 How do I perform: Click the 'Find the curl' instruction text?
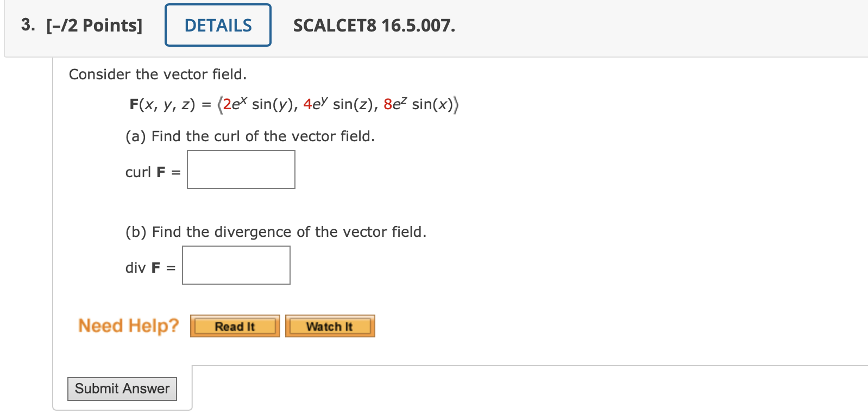pos(250,136)
